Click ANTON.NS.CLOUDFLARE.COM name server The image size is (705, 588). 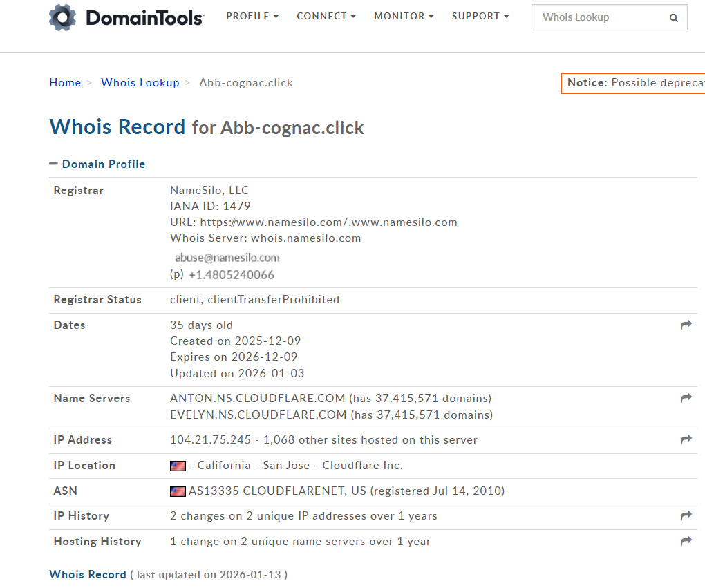point(258,398)
